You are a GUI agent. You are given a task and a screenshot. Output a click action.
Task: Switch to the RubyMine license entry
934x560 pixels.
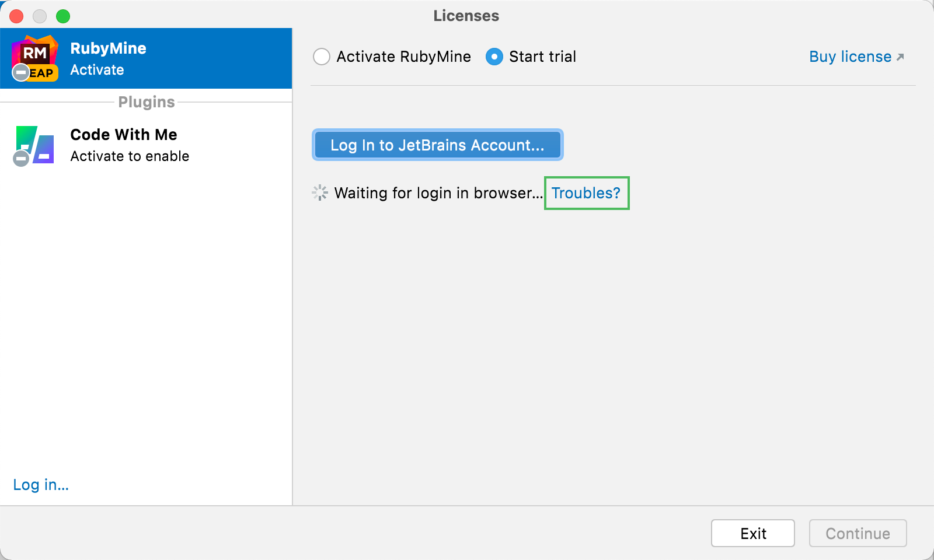pos(146,58)
